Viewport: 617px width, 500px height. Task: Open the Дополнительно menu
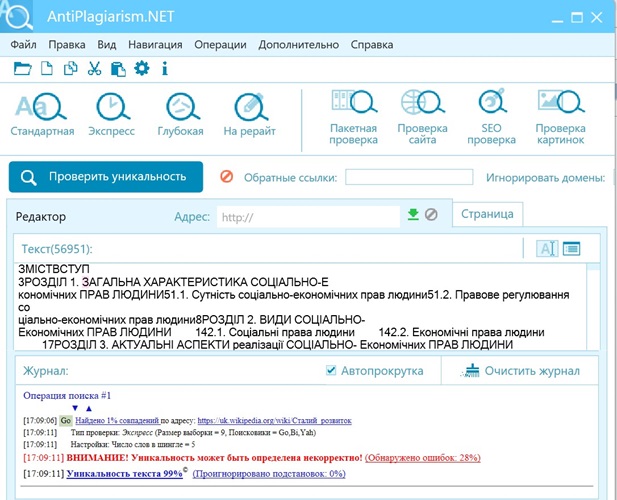tap(299, 44)
